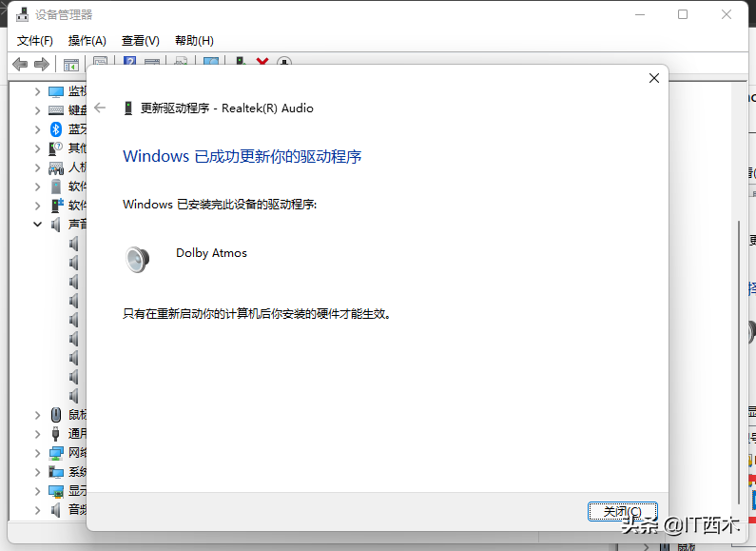Click the disable device down-arrow circle icon
The image size is (756, 551).
pyautogui.click(x=284, y=61)
